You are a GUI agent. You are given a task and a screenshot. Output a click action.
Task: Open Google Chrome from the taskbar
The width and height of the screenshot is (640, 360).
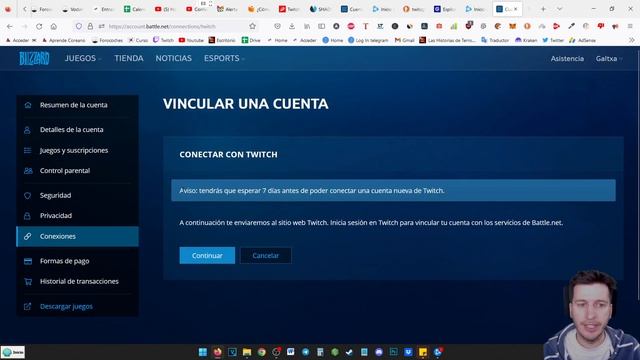coord(262,352)
